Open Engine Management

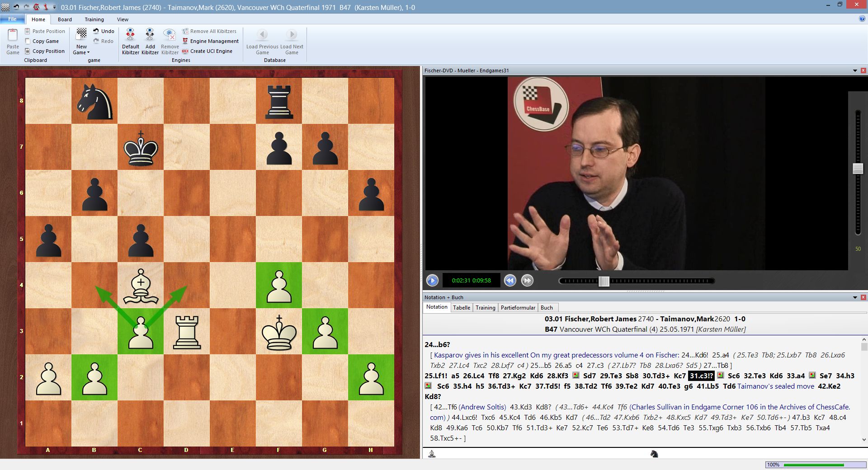tap(210, 41)
